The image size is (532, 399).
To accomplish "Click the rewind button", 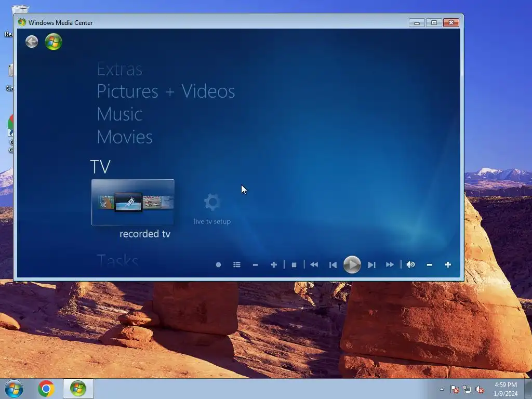I will (314, 264).
